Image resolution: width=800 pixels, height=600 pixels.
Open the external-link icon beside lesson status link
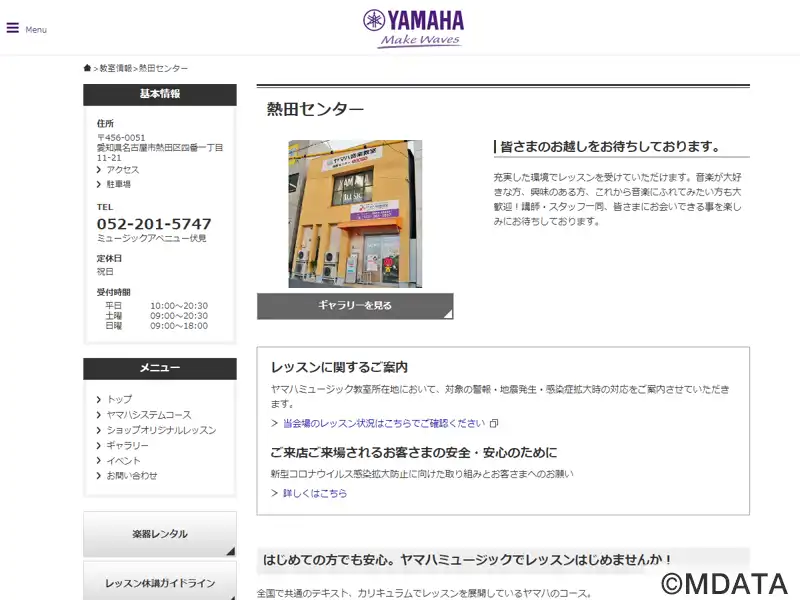(494, 423)
